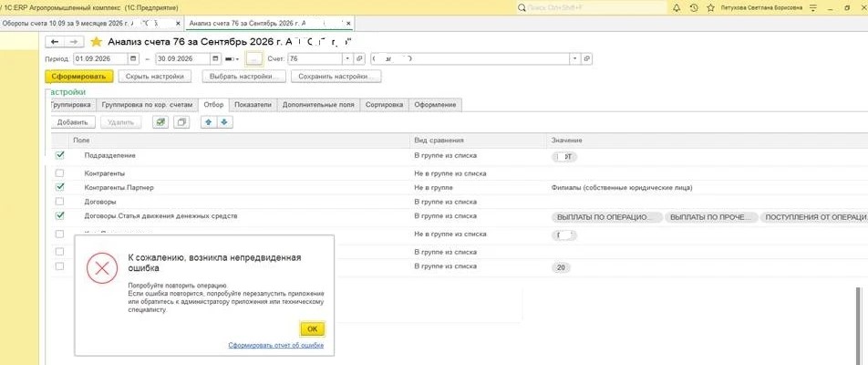868x365 pixels.
Task: Open calendar for start date 01.09.2026
Action: point(133,58)
